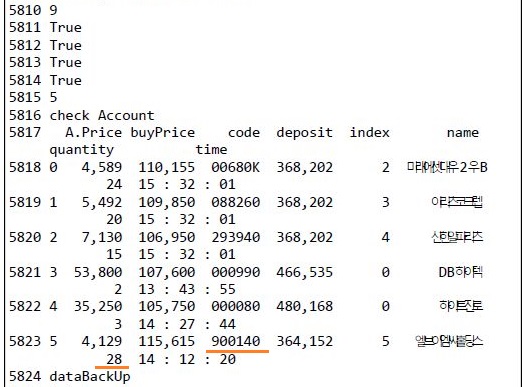Select quantity 24 under line 5818
This screenshot has width=522, height=387.
coord(114,184)
